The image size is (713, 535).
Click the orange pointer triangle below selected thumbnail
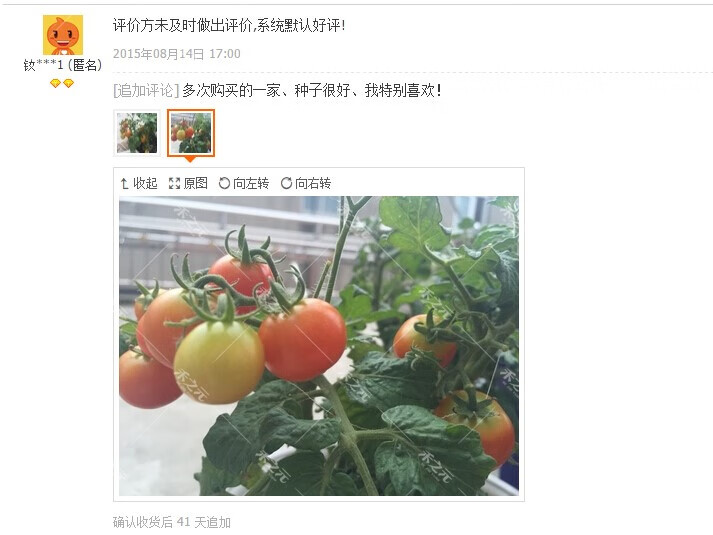[x=191, y=159]
